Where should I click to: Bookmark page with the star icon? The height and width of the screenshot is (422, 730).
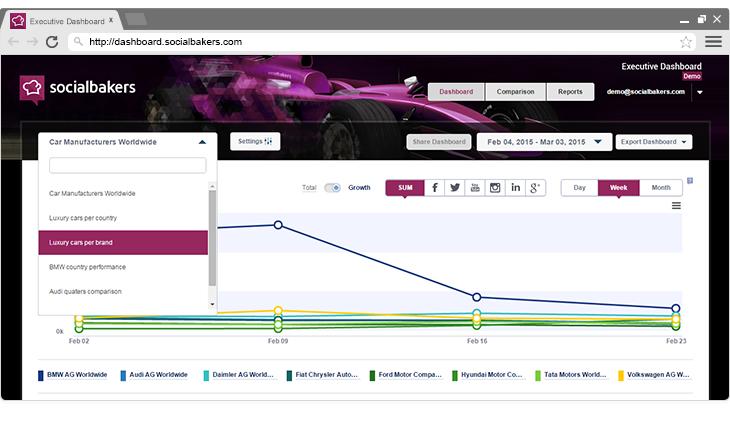(685, 42)
